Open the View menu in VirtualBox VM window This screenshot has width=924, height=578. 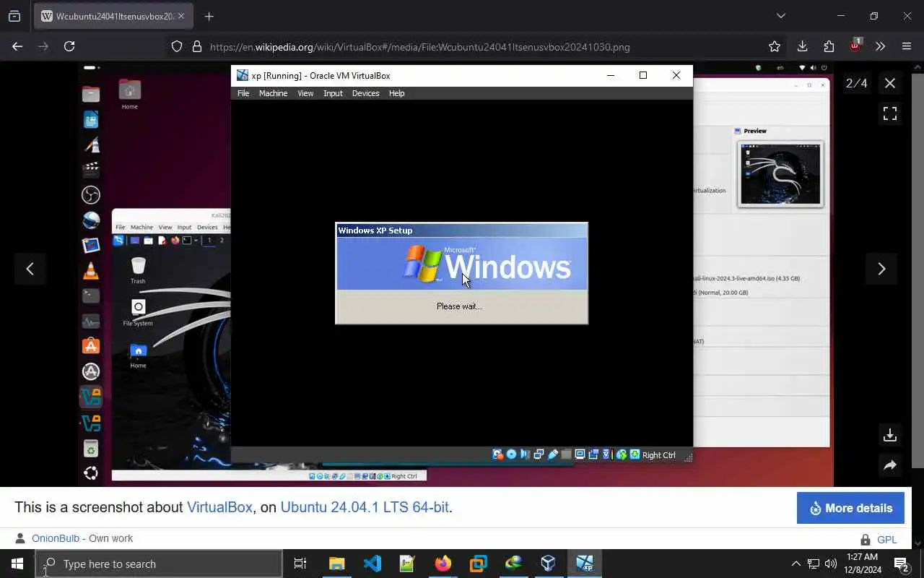305,93
